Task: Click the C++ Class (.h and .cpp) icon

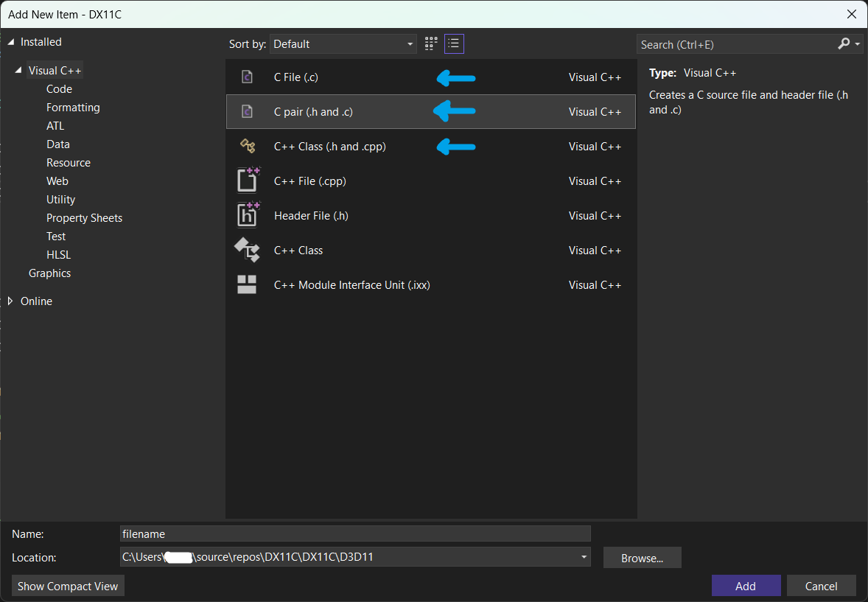Action: 248,147
